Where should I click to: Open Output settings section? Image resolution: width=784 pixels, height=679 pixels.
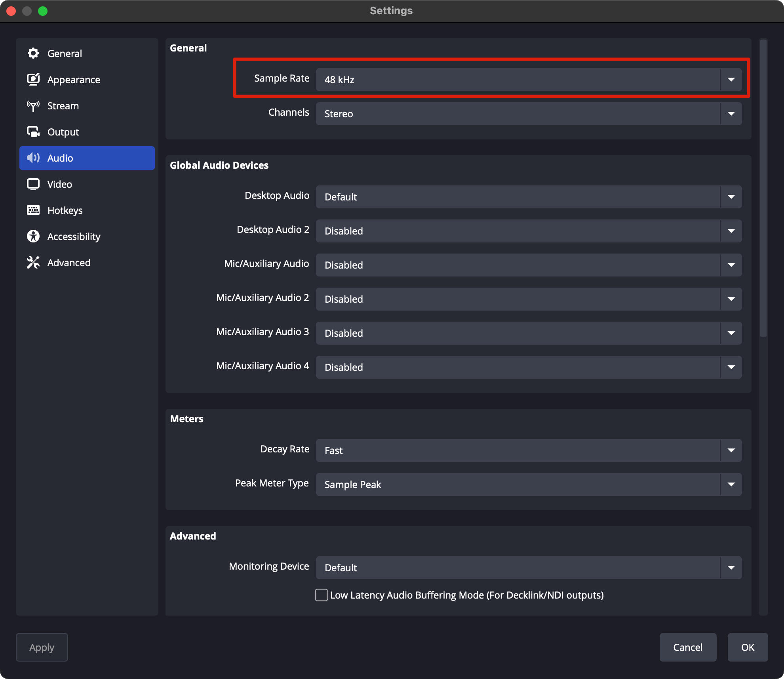(87, 132)
